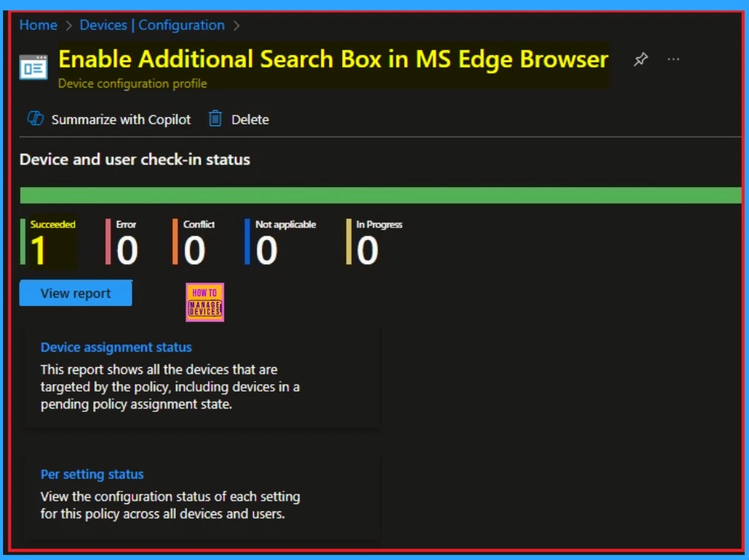Open Per setting status report

[92, 475]
